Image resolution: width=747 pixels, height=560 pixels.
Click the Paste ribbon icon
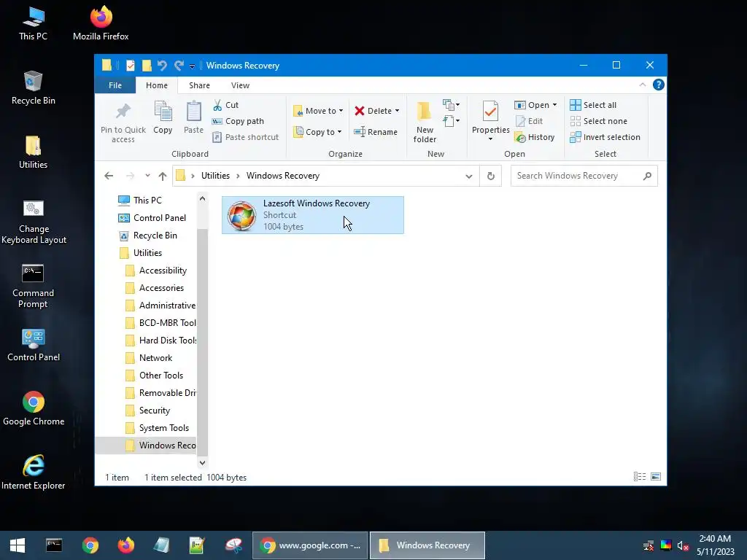(193, 112)
